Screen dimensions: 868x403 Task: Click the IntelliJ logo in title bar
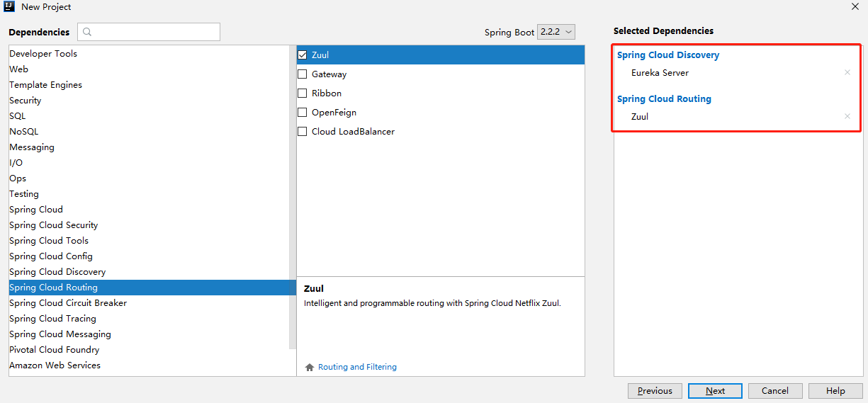(x=11, y=6)
